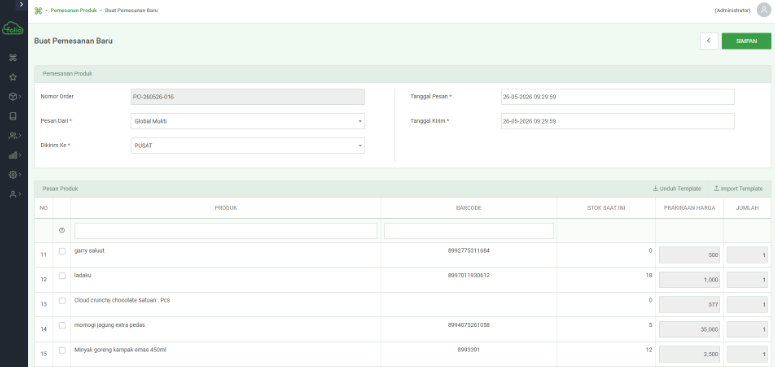
Task: Click barcode 8994075261058
Action: tap(469, 325)
